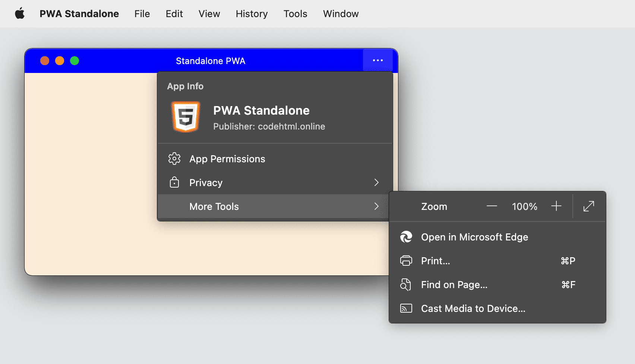Image resolution: width=635 pixels, height=364 pixels.
Task: Click the Privacy lock icon
Action: click(174, 182)
